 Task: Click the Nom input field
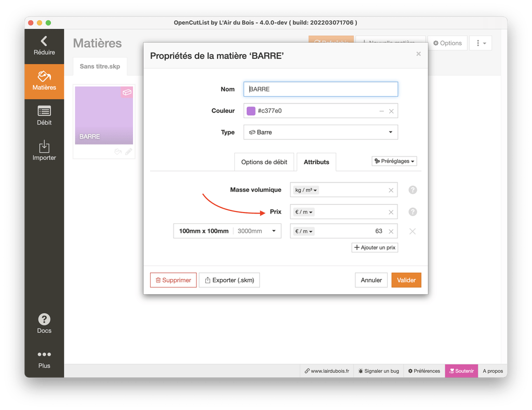(321, 89)
